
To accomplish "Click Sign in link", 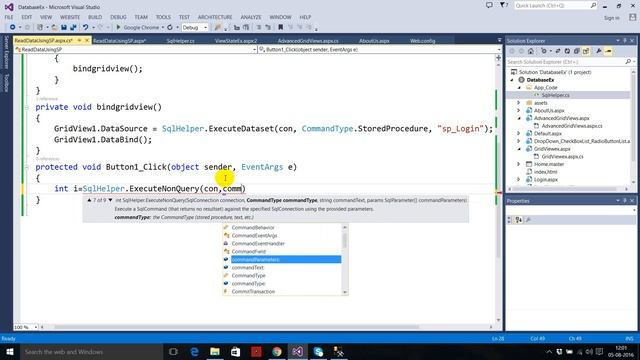I will pyautogui.click(x=611, y=18).
